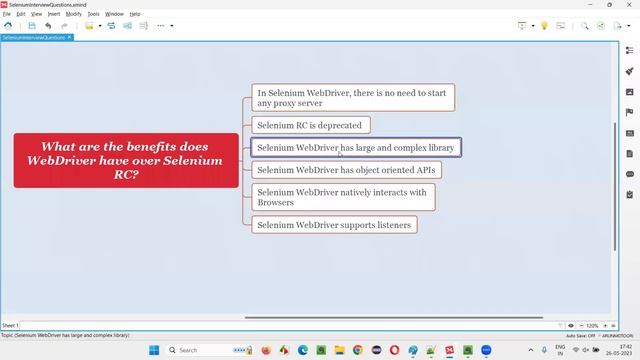Click the Boundary toolbar icon
This screenshot has width=640, height=360.
click(x=127, y=26)
